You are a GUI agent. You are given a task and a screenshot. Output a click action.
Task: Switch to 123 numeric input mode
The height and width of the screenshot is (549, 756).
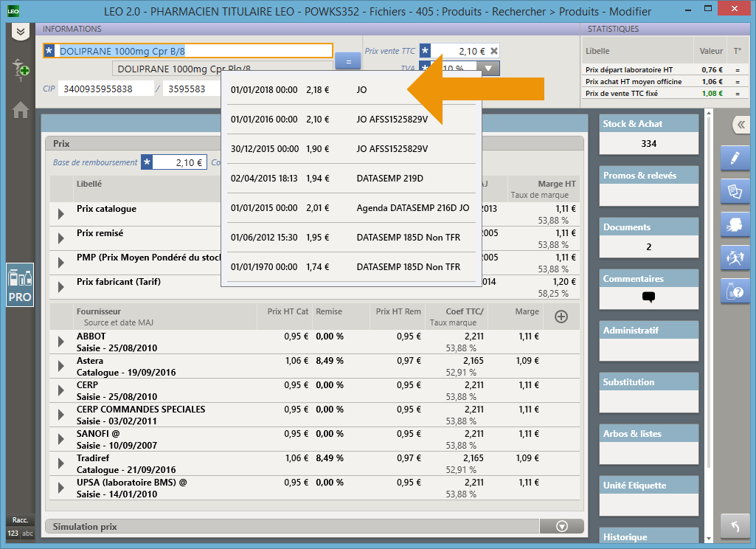pos(13,533)
